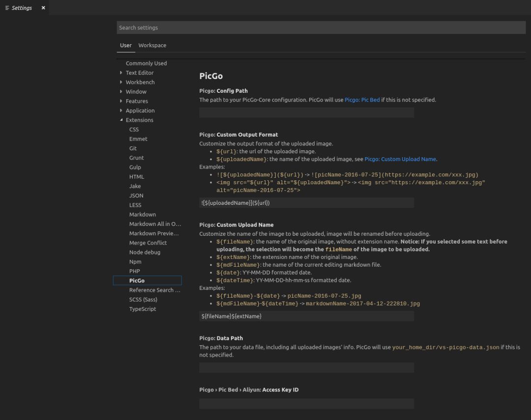
Task: Click the Settings tab list icon
Action: 7,8
